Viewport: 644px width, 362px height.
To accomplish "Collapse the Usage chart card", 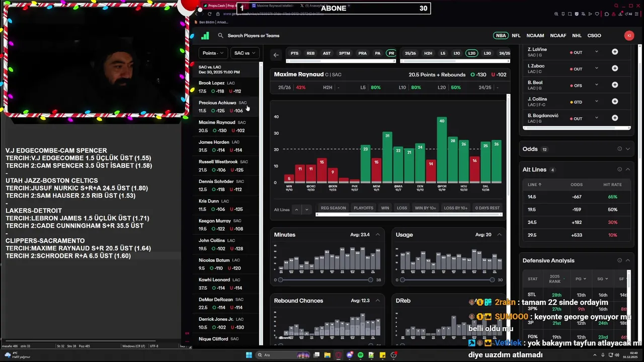I will [500, 235].
